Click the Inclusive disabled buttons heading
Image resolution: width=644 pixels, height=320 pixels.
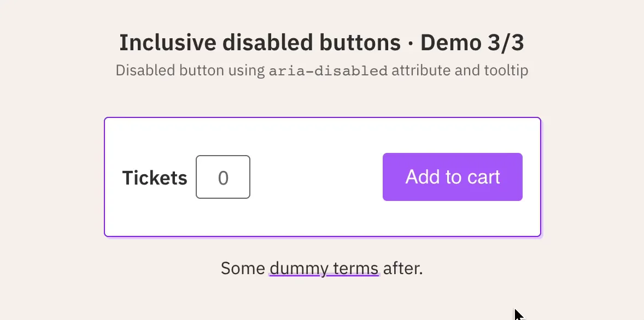click(260, 43)
